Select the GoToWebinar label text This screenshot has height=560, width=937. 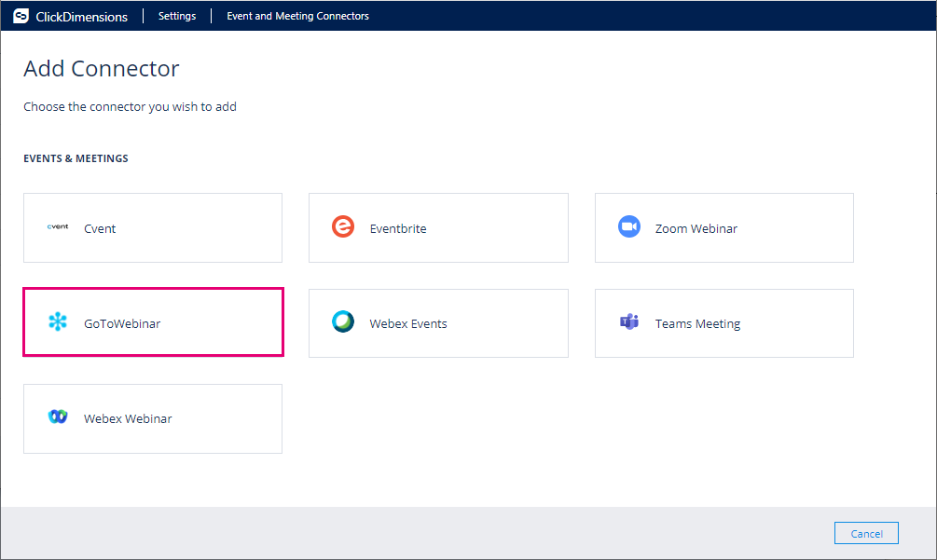(122, 323)
